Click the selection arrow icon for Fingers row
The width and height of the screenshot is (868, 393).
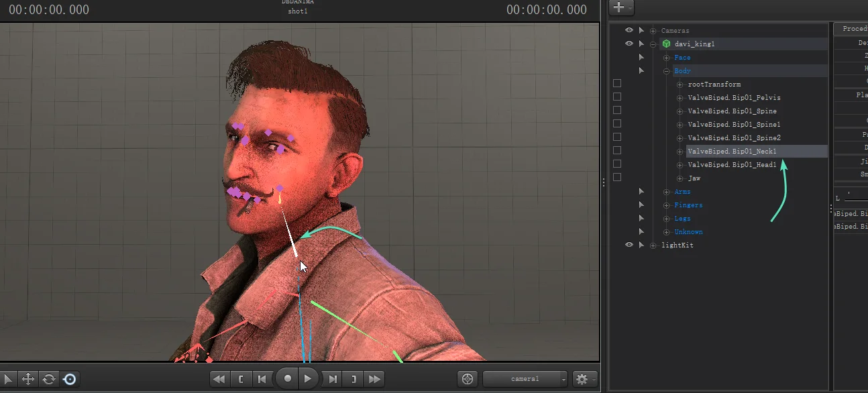point(642,205)
